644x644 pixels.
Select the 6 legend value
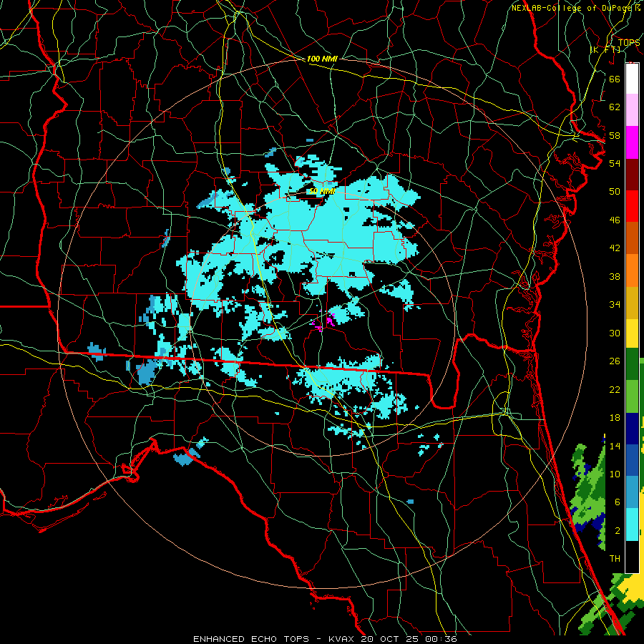617,502
